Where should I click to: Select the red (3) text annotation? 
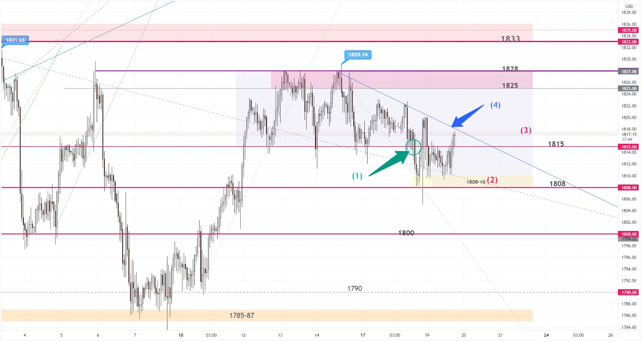point(526,130)
